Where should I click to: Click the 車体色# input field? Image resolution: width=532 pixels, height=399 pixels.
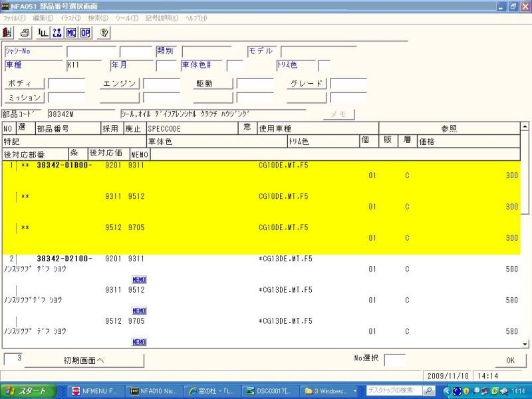pyautogui.click(x=235, y=66)
